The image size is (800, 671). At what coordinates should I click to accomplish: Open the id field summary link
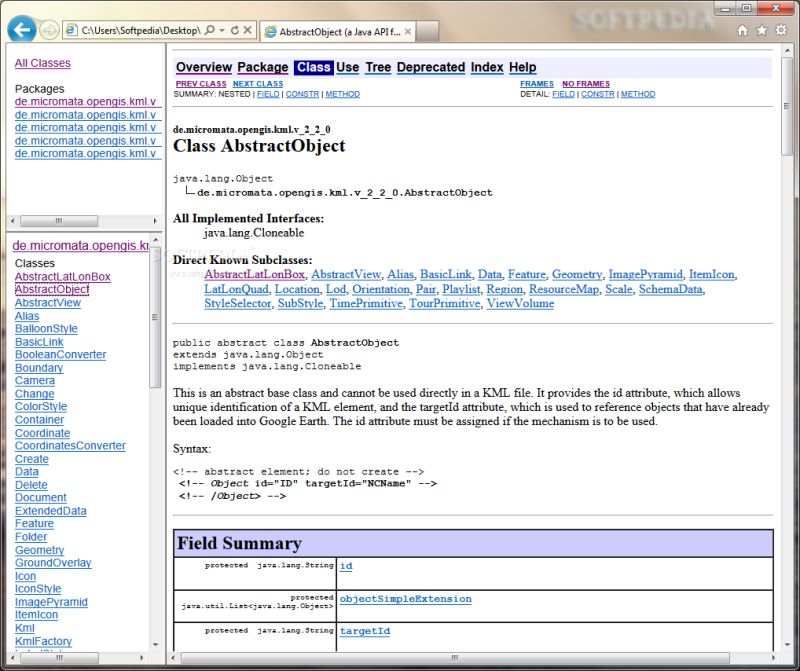tap(347, 566)
